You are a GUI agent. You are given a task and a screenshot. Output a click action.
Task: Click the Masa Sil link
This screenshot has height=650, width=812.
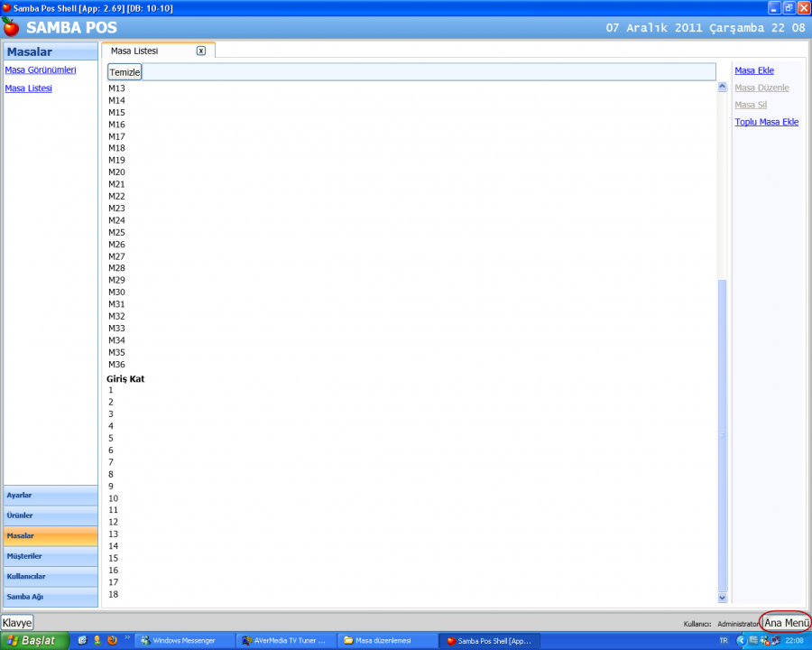point(751,105)
